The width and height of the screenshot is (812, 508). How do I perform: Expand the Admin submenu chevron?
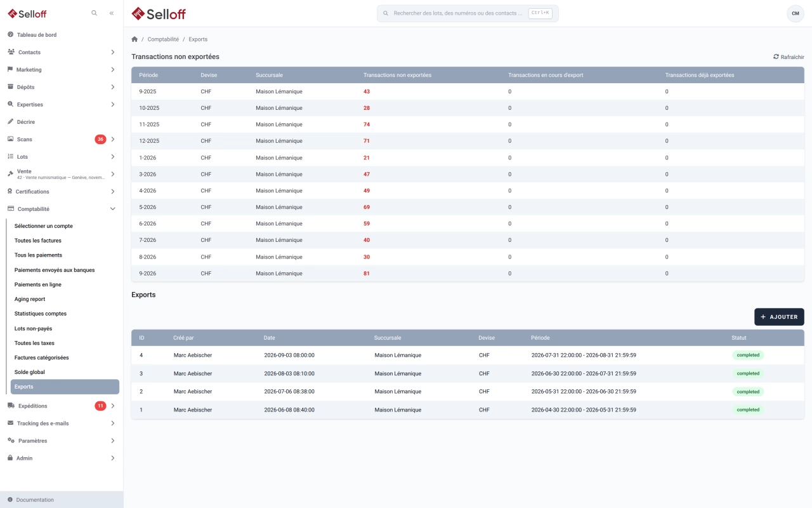(x=113, y=458)
